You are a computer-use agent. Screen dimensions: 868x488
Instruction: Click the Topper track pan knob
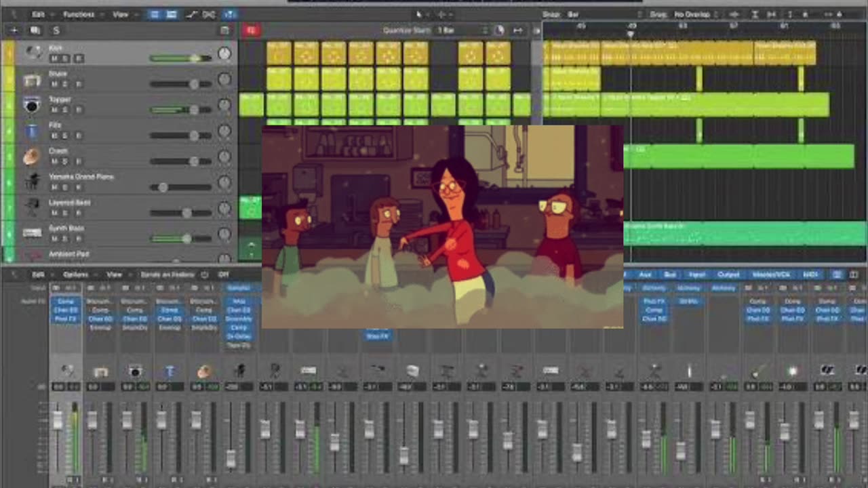(x=224, y=106)
